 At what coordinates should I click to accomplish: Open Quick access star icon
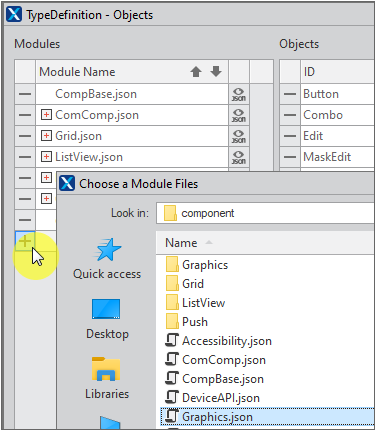[107, 250]
